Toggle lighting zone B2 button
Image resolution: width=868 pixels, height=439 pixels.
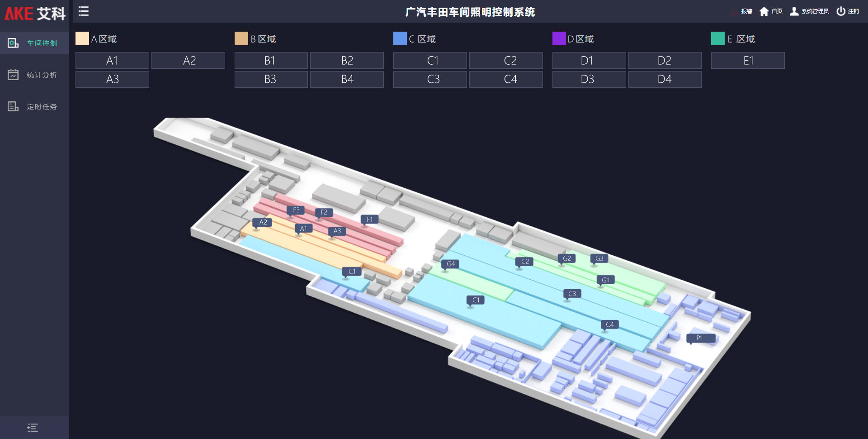pyautogui.click(x=347, y=61)
